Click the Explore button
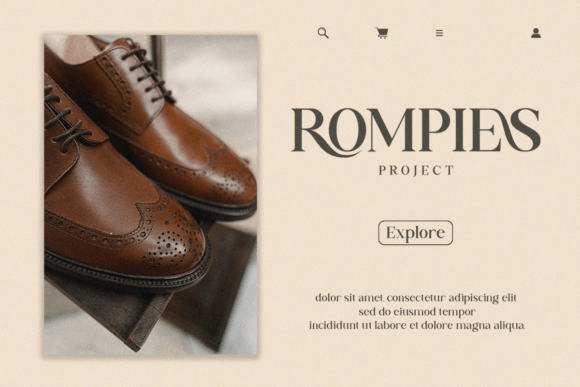 [x=415, y=233]
